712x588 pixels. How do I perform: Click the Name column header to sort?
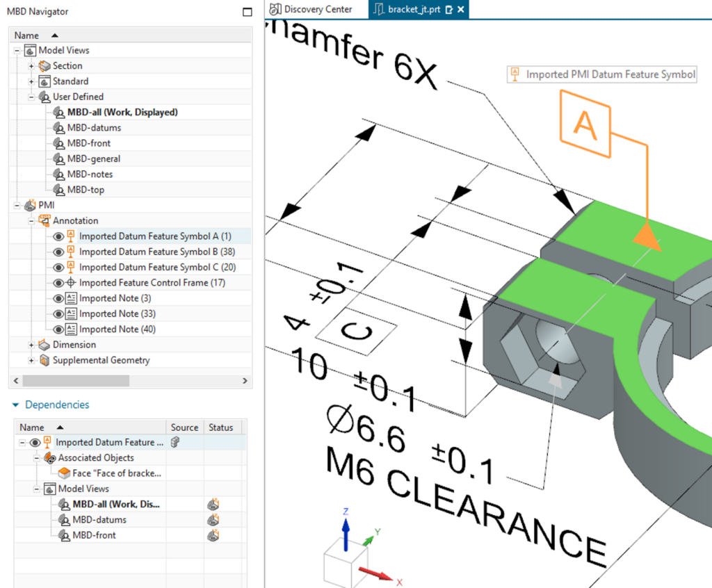pos(28,35)
